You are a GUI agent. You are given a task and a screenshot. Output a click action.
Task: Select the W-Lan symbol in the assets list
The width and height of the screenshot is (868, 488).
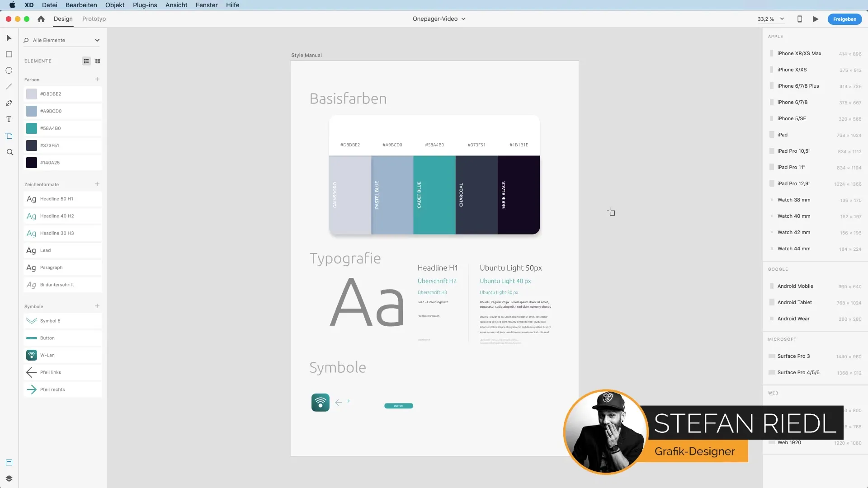(63, 355)
